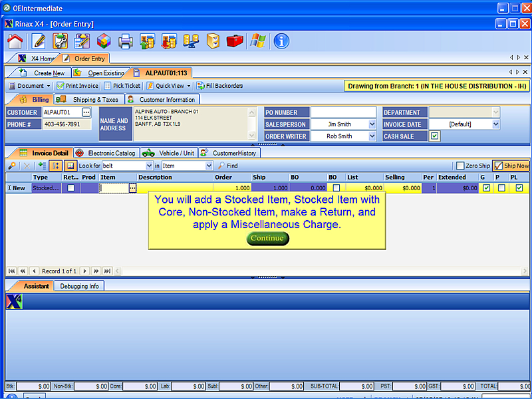The height and width of the screenshot is (399, 532).
Task: Click the Print Invoice button
Action: (78, 86)
